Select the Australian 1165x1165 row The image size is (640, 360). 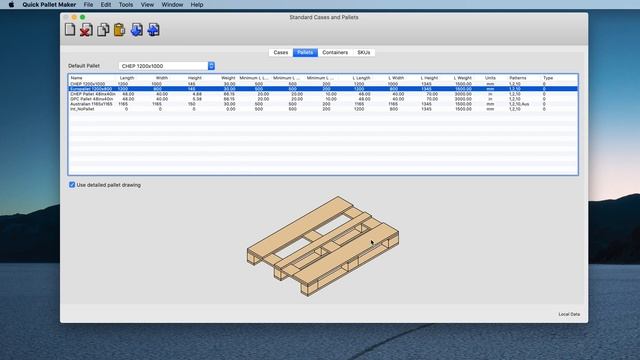(323, 104)
